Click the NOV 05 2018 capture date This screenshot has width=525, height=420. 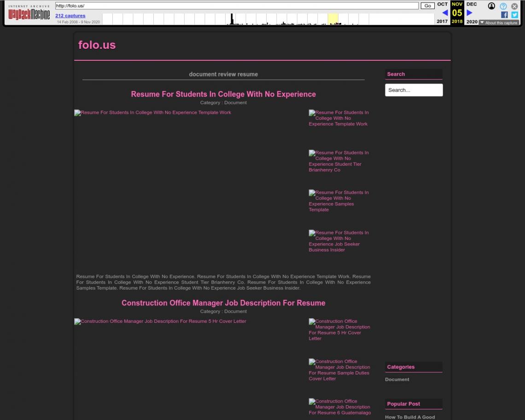click(457, 13)
